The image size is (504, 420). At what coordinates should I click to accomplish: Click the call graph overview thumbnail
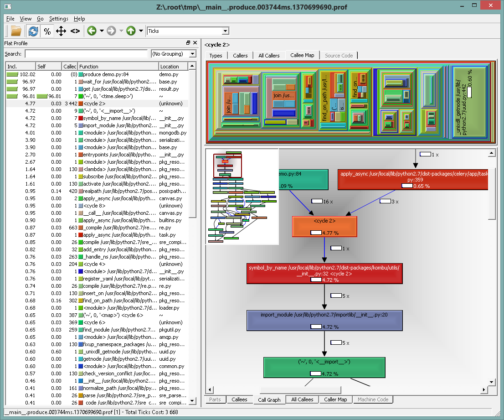click(x=242, y=197)
